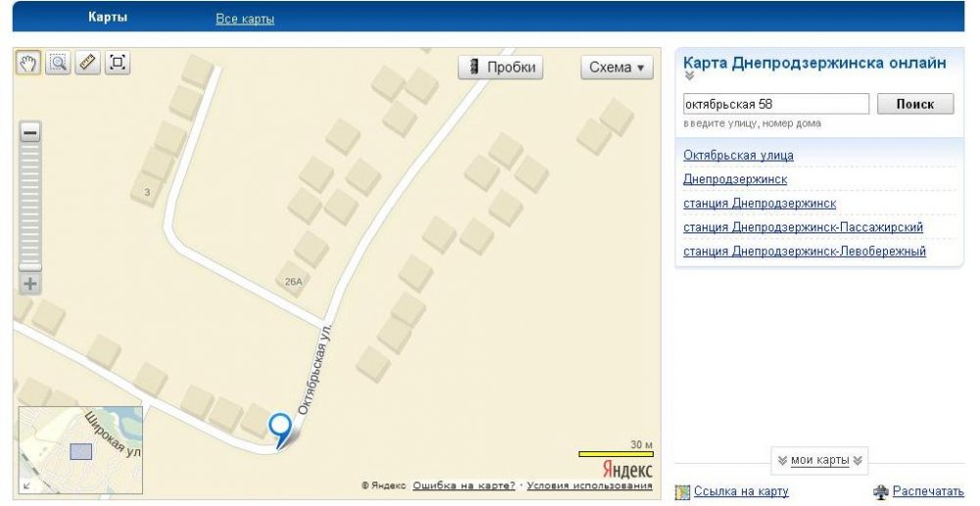Image resolution: width=980 pixels, height=506 pixels.
Task: Open the Карты tab
Action: click(x=108, y=17)
